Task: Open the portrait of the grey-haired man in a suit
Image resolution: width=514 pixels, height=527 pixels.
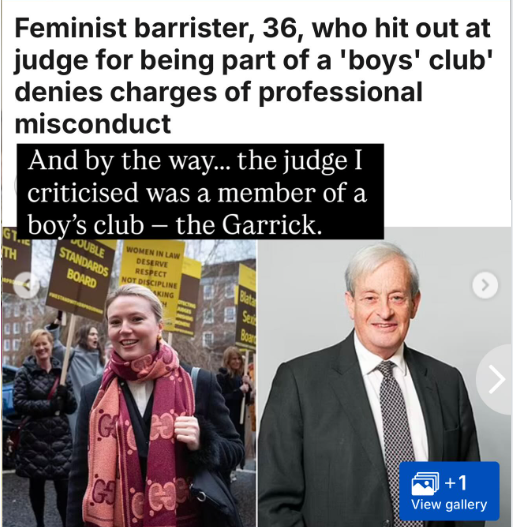Action: tap(385, 377)
